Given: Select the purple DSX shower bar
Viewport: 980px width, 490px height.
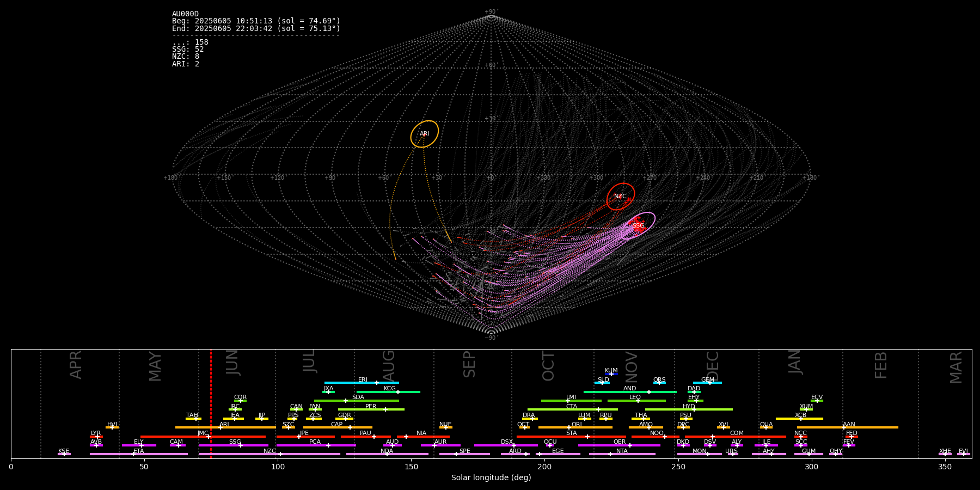Looking at the screenshot, I should point(506,445).
